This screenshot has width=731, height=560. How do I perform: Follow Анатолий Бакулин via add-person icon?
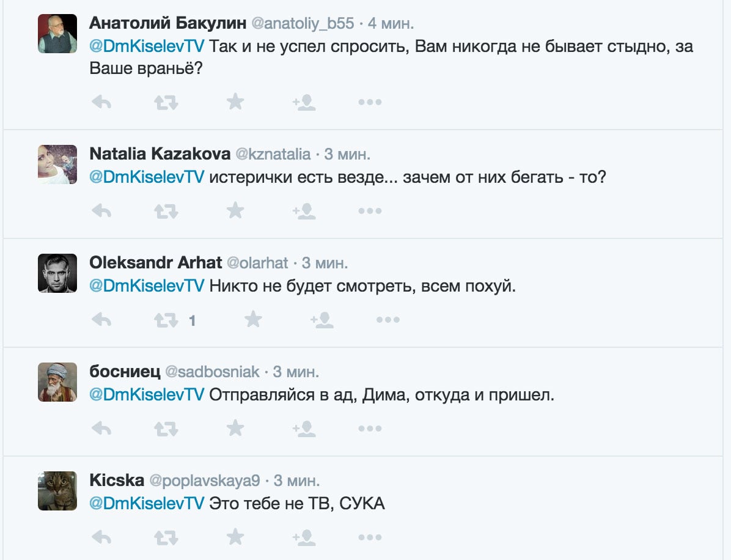point(304,102)
